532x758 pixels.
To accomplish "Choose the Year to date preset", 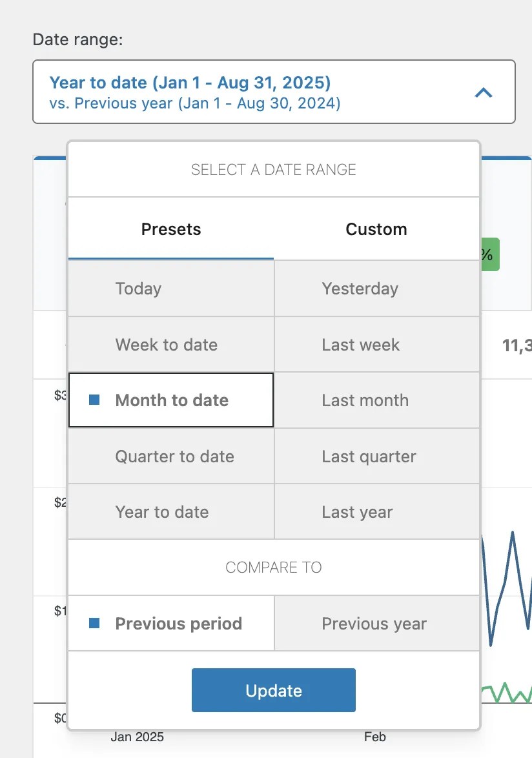I will pos(171,512).
